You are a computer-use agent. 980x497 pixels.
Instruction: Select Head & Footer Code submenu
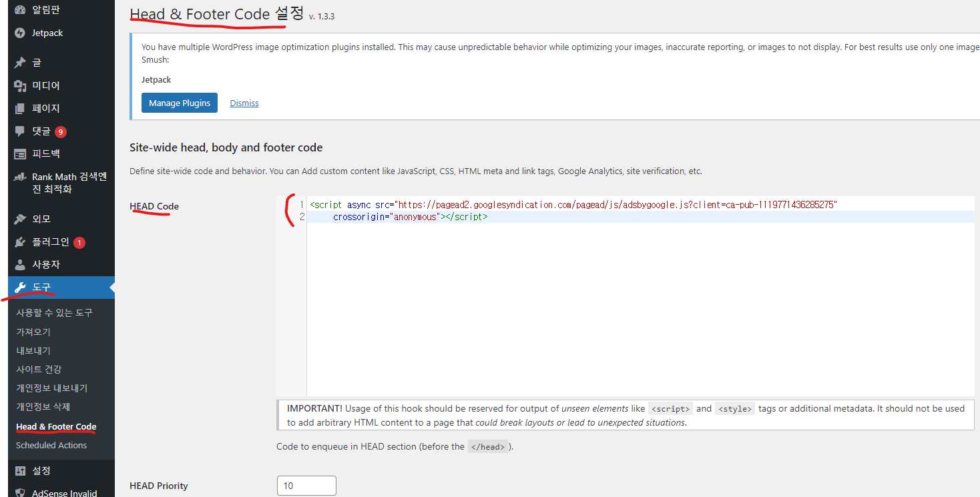coord(56,426)
